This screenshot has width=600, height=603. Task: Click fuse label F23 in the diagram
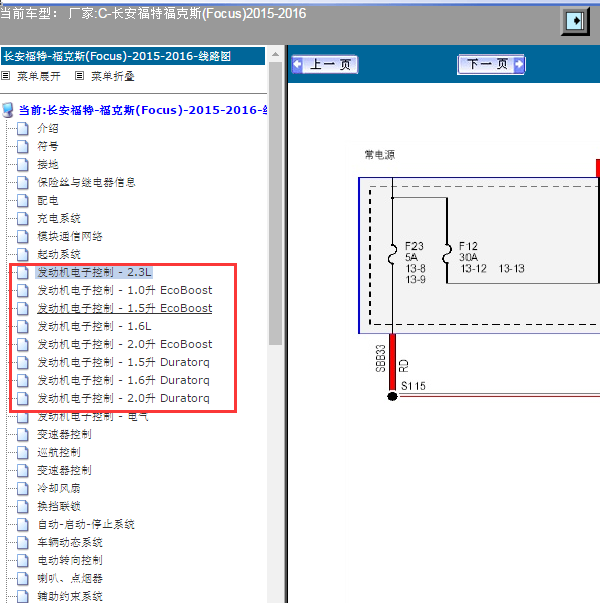pos(414,246)
